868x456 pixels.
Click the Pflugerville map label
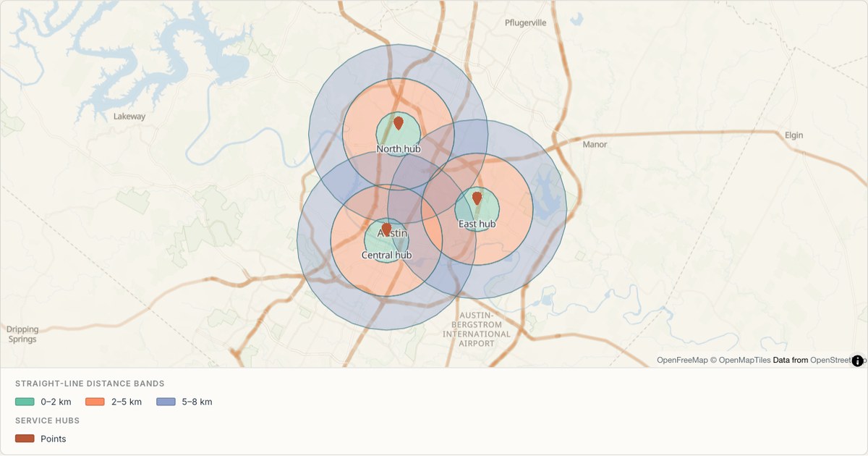point(526,22)
